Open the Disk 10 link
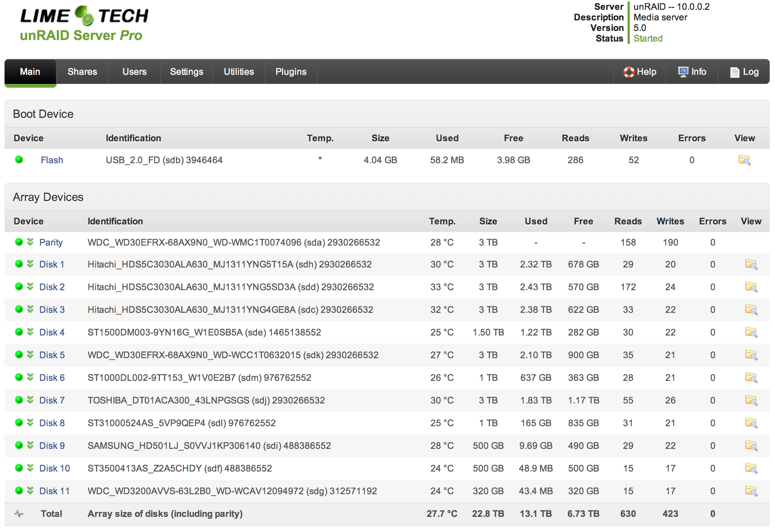 click(54, 468)
